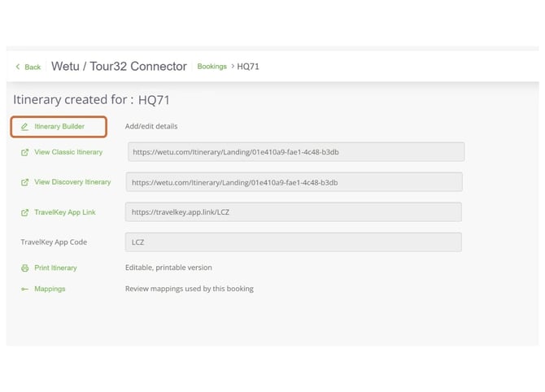
Task: Open the Itinerary Builder link
Action: click(59, 127)
